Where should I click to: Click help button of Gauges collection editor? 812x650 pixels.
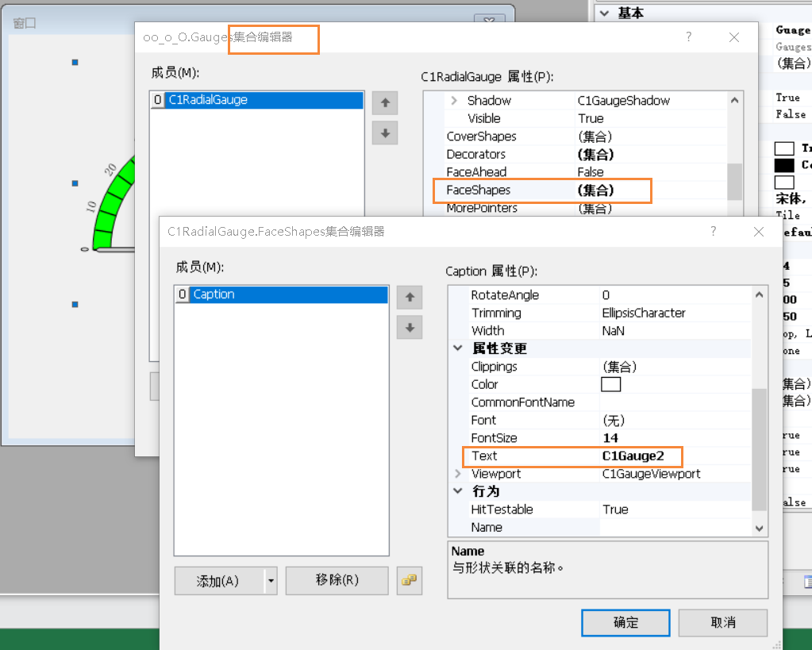[x=688, y=37]
